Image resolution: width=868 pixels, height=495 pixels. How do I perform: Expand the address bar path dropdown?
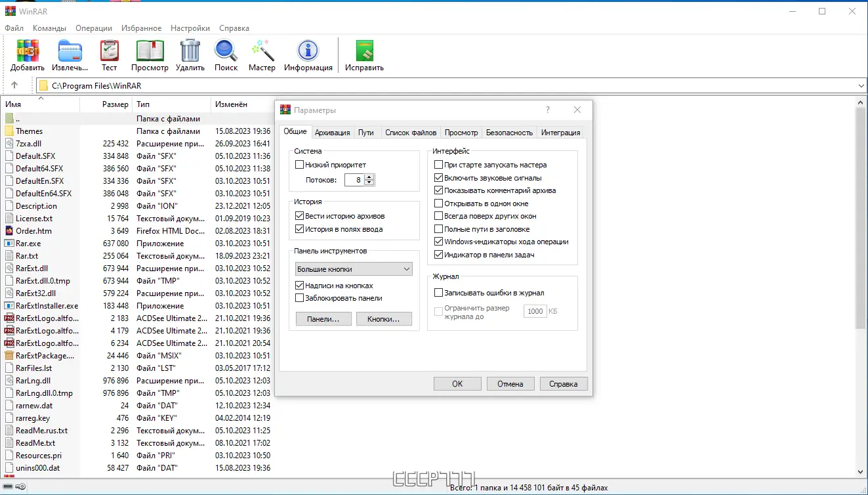pyautogui.click(x=861, y=85)
